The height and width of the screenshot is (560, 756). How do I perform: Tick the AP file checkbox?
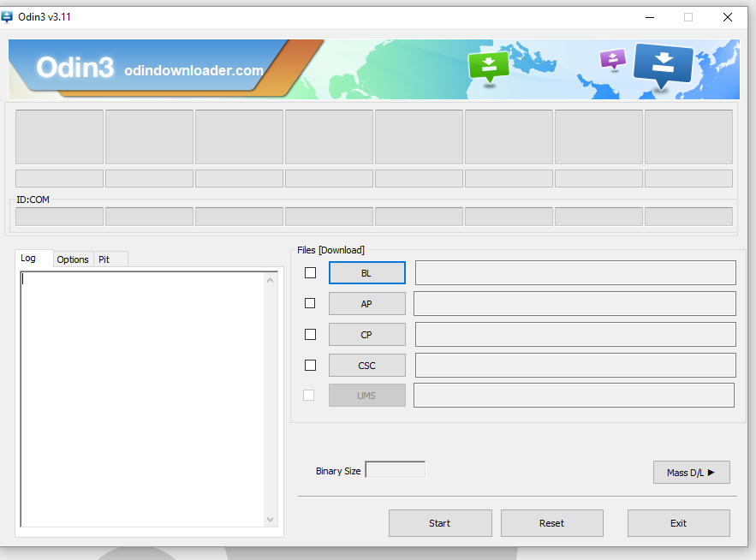(x=310, y=303)
